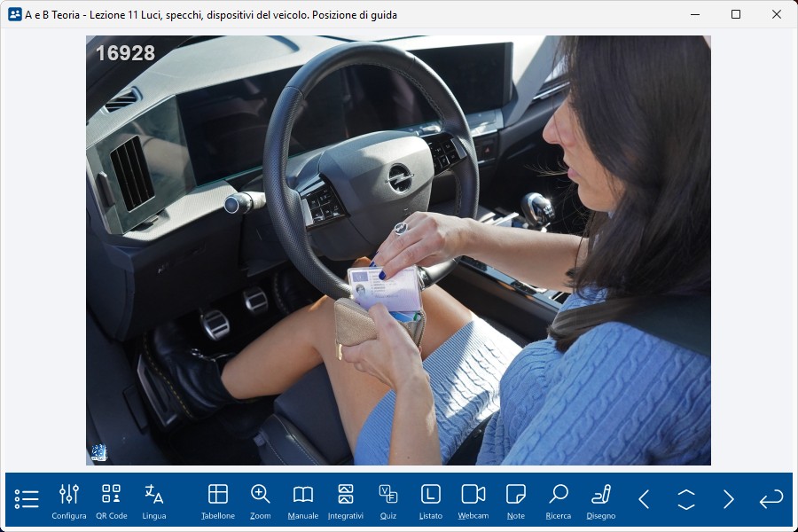Click the driver photo slide 16928
This screenshot has width=798, height=532.
(x=398, y=250)
